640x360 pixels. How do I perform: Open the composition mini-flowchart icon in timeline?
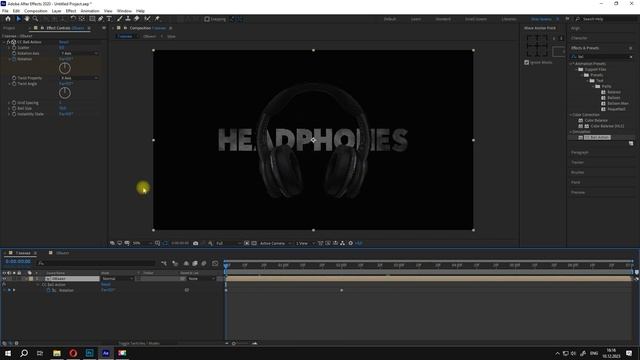pyautogui.click(x=164, y=263)
